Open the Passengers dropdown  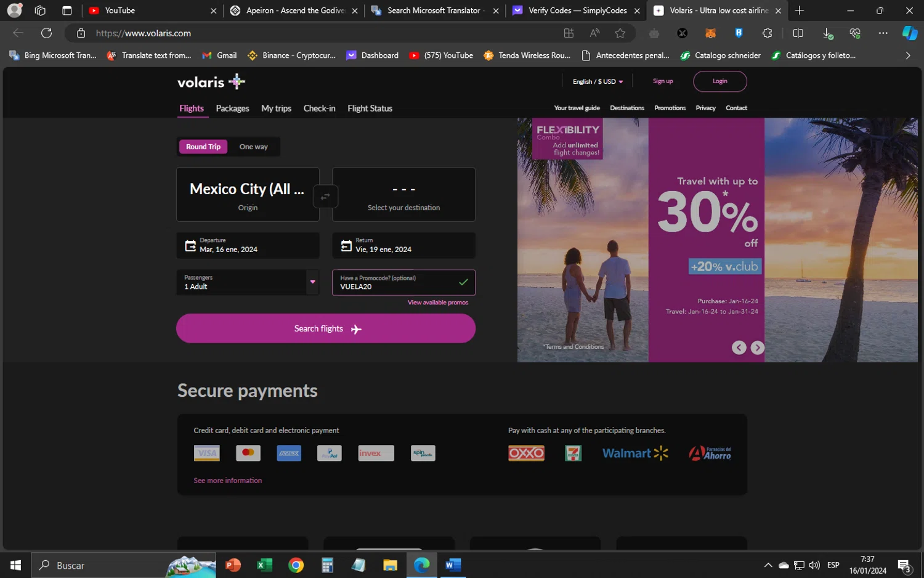click(x=248, y=282)
